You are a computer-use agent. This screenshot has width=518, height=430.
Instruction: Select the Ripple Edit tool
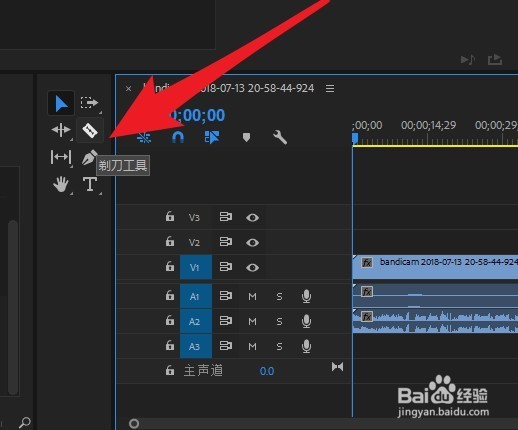61,130
